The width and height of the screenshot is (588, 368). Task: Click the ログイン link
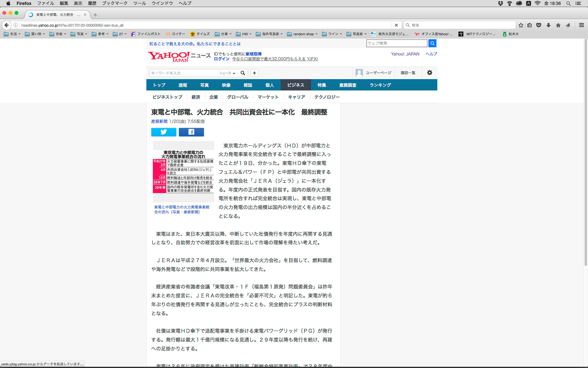pyautogui.click(x=221, y=59)
